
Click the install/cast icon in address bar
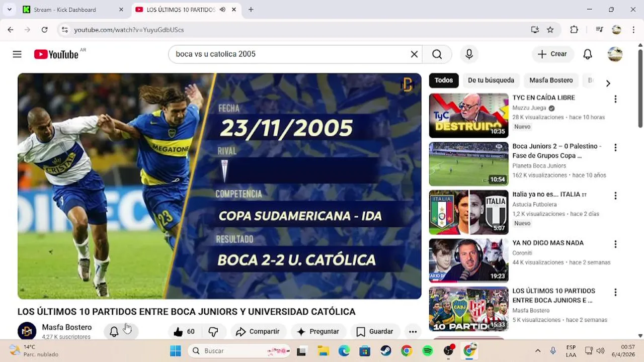tap(535, 30)
